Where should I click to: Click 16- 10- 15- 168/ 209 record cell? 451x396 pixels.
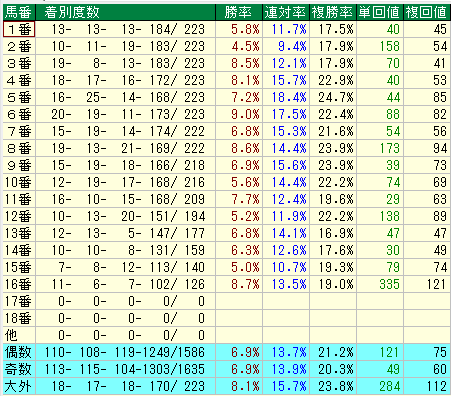coord(125,199)
